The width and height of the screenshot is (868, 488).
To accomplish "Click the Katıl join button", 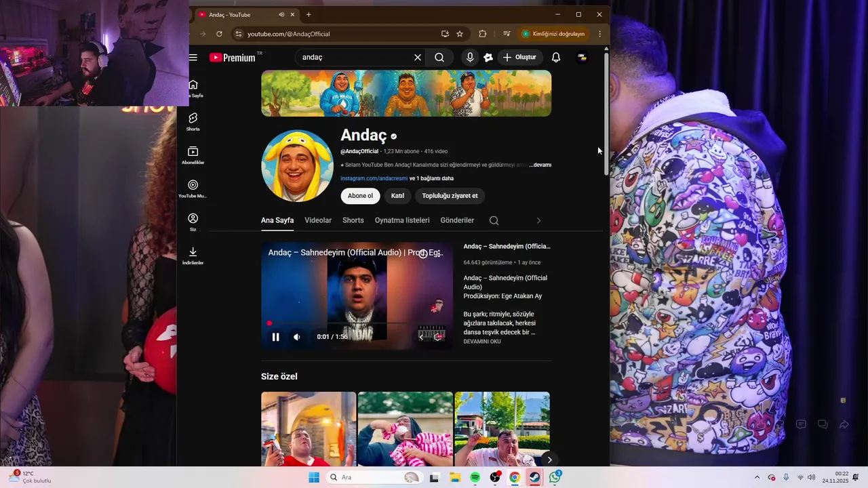I will point(397,196).
